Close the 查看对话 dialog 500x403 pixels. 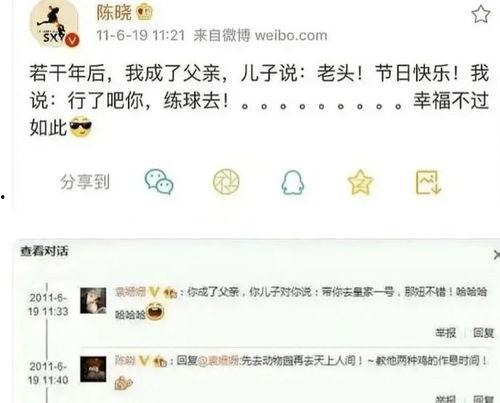point(496,255)
